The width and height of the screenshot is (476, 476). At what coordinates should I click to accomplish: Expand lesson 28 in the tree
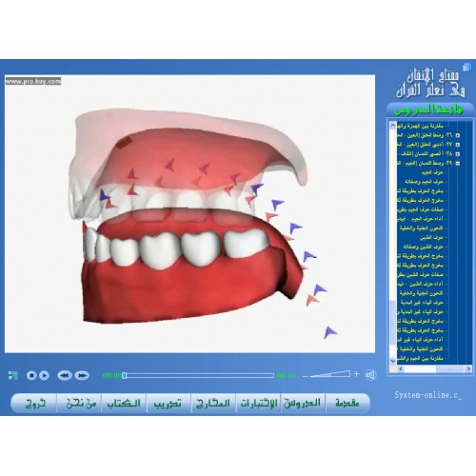[458, 154]
